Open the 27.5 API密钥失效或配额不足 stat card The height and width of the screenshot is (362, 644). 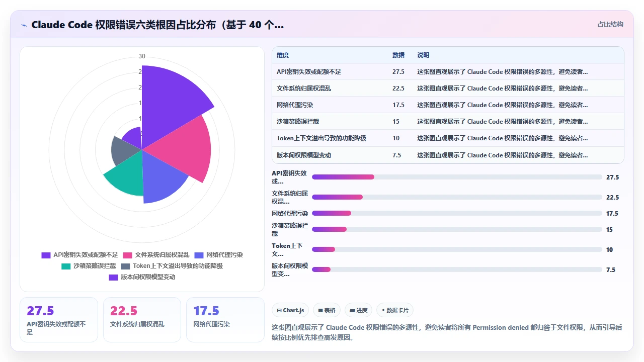pyautogui.click(x=59, y=320)
